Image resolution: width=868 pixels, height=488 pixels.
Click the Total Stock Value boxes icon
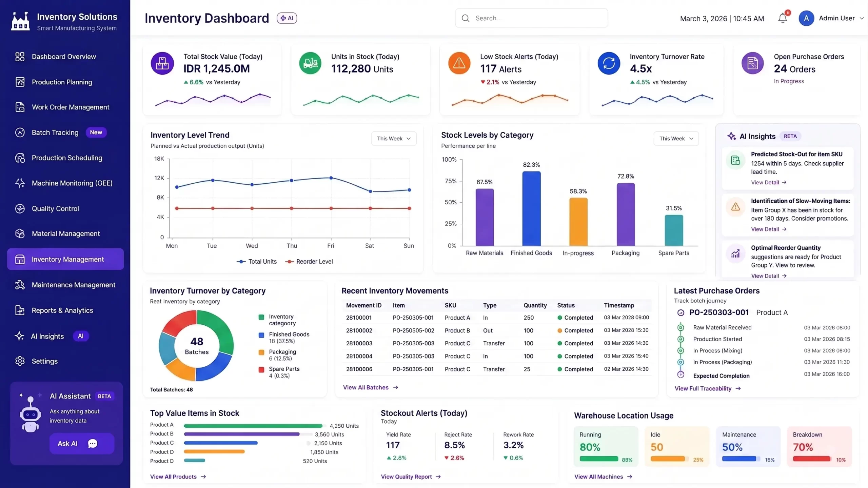[x=162, y=63]
